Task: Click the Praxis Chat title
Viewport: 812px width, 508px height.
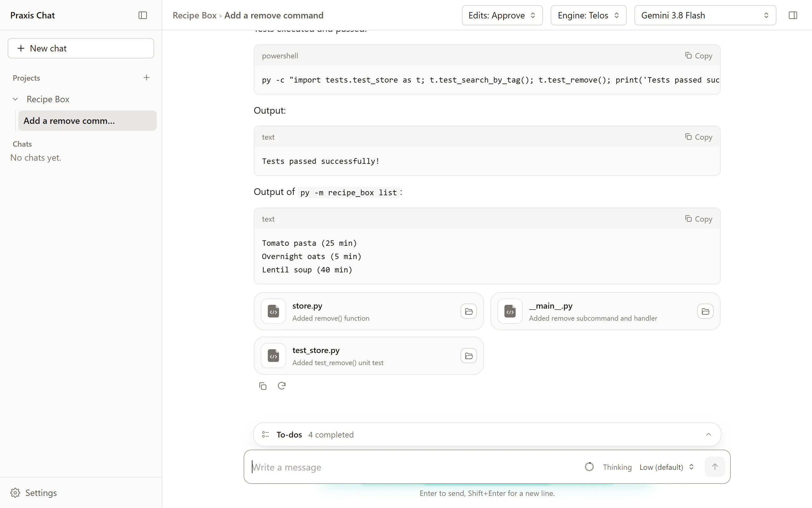Action: 33,16
